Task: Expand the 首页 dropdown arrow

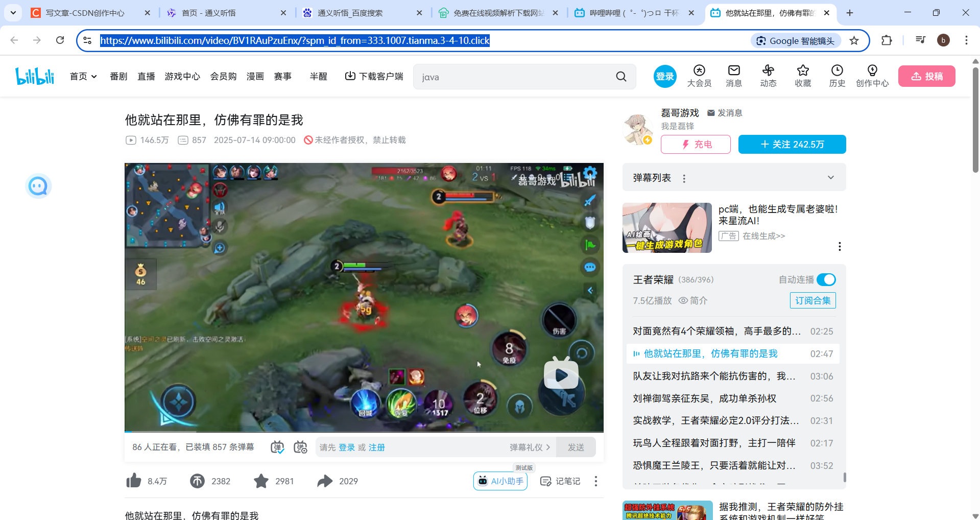Action: 94,77
